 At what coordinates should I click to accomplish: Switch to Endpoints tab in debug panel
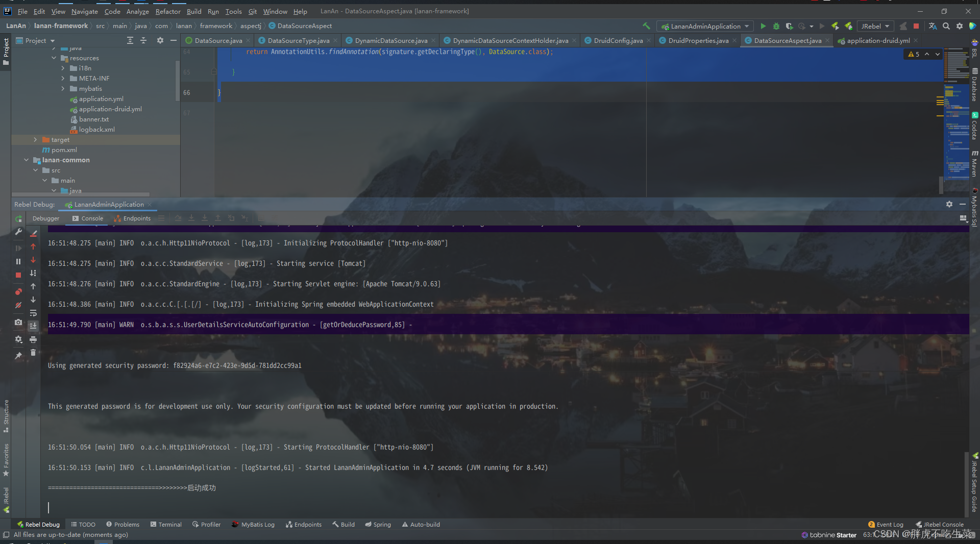[x=132, y=218]
